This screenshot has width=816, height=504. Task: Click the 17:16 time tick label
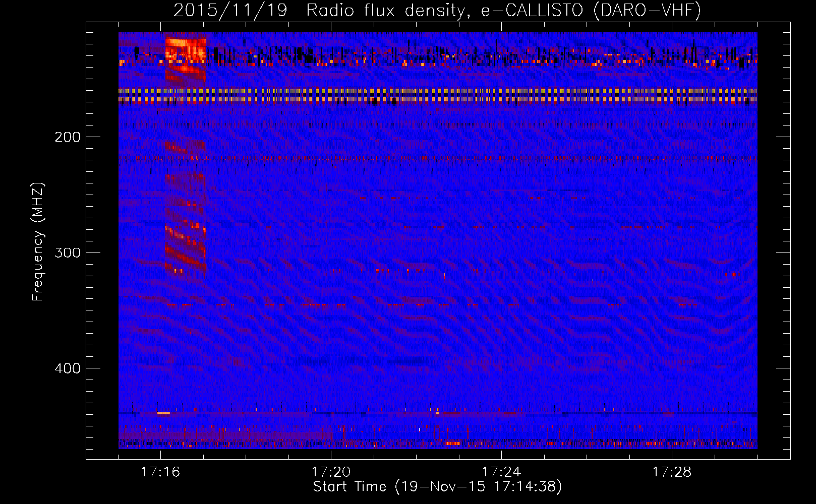click(x=160, y=472)
